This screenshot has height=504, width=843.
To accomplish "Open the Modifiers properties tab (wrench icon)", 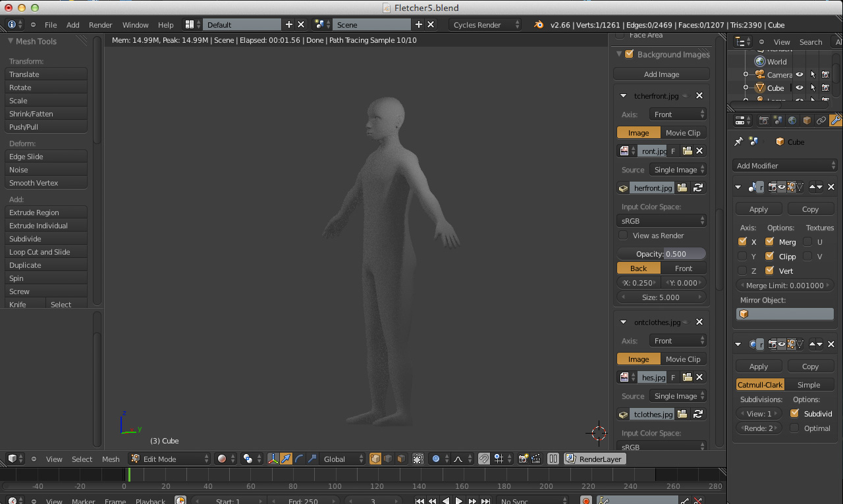I will click(x=836, y=120).
